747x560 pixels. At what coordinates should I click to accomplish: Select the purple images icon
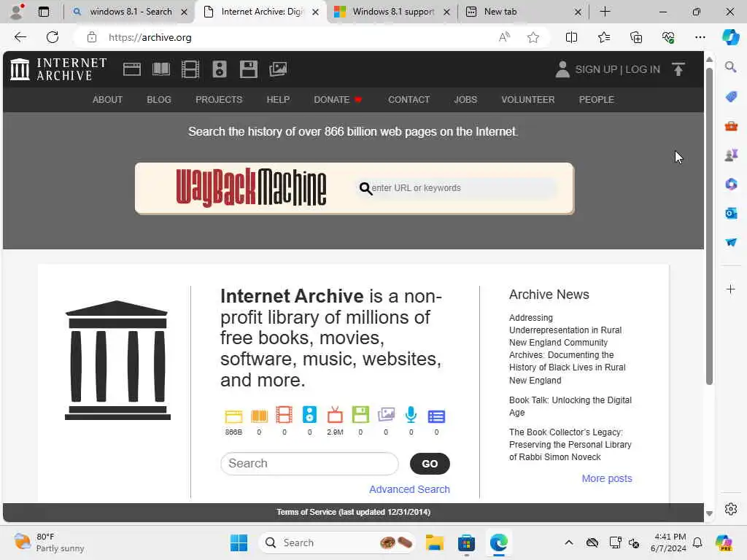tap(386, 415)
